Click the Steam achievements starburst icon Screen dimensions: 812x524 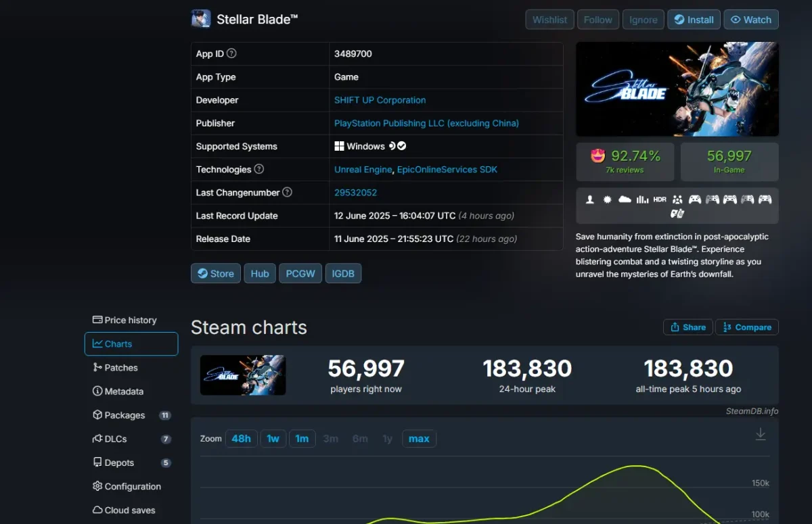click(x=607, y=199)
